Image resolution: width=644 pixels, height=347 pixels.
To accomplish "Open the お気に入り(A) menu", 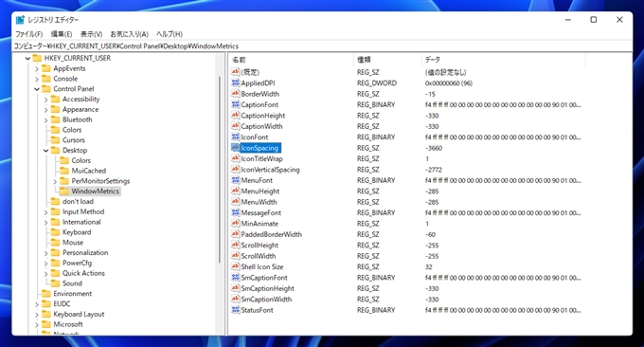I will point(129,34).
